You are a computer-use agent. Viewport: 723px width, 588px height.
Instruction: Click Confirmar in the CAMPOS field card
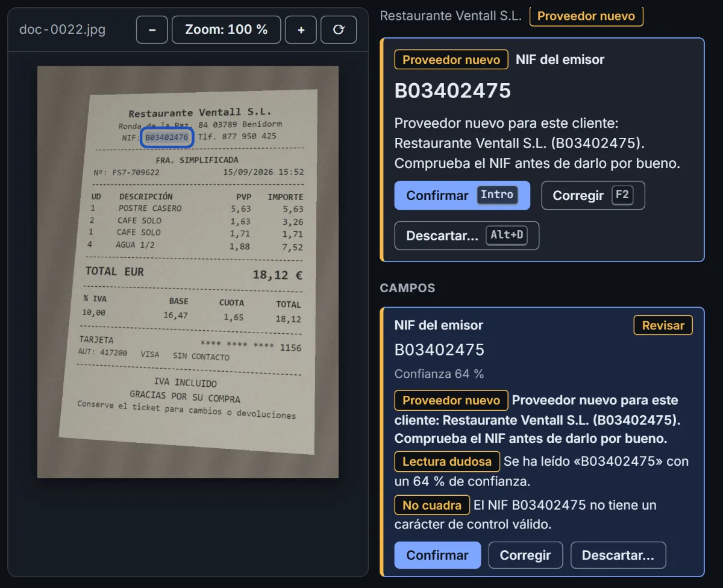(437, 555)
